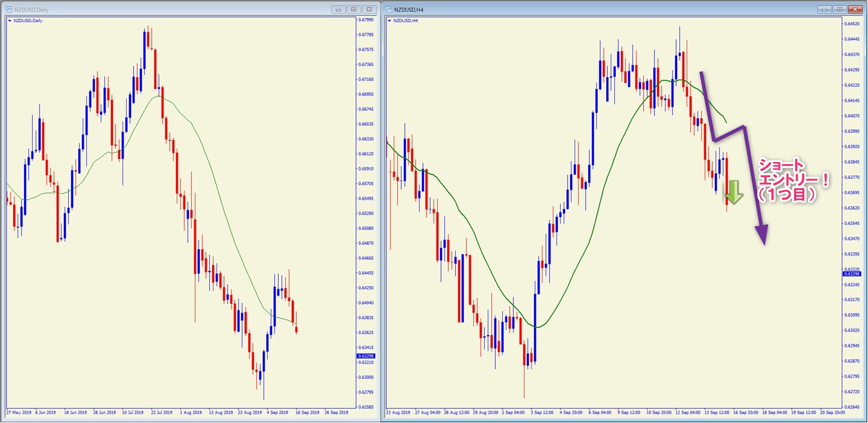Viewport: 868px width, 423px height.
Task: Click the 0.63835 price label on the Daily axis
Action: [x=366, y=318]
